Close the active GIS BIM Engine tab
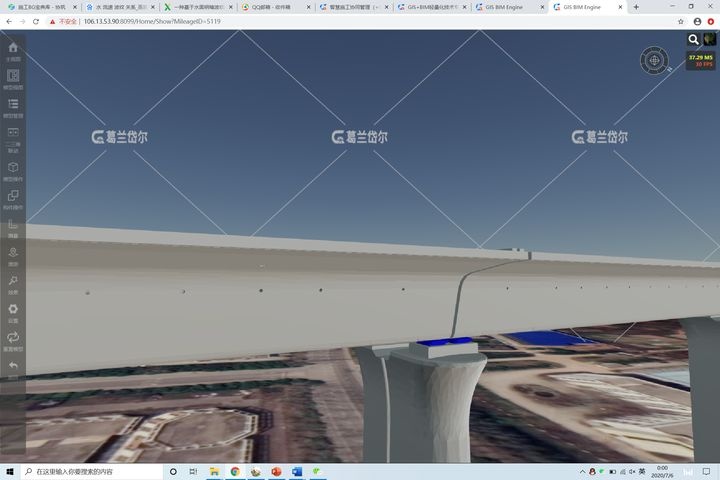 (x=620, y=7)
